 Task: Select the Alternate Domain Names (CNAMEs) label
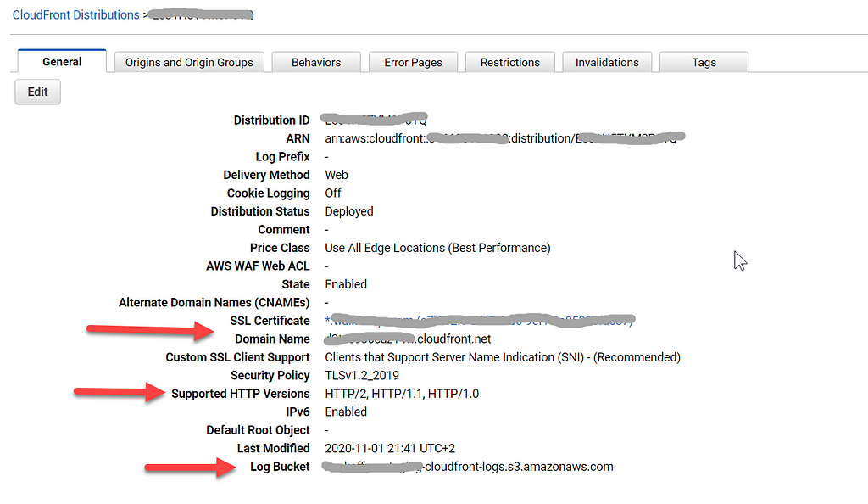tap(214, 303)
